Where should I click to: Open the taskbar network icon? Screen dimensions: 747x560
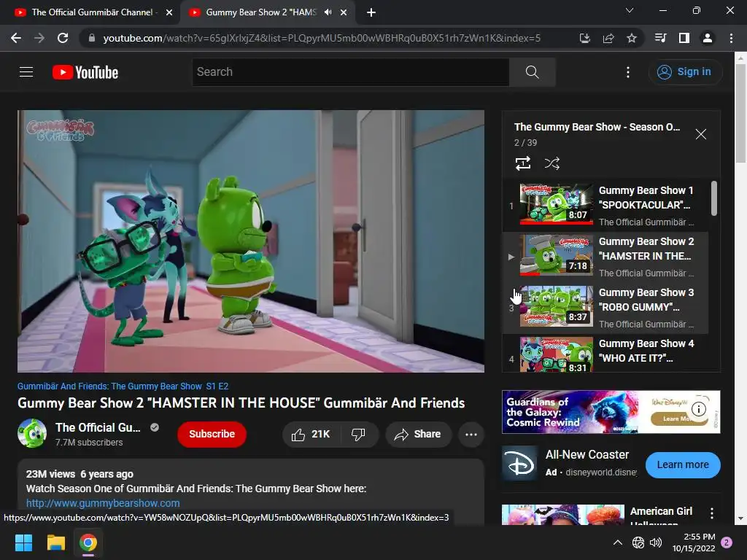pos(638,542)
